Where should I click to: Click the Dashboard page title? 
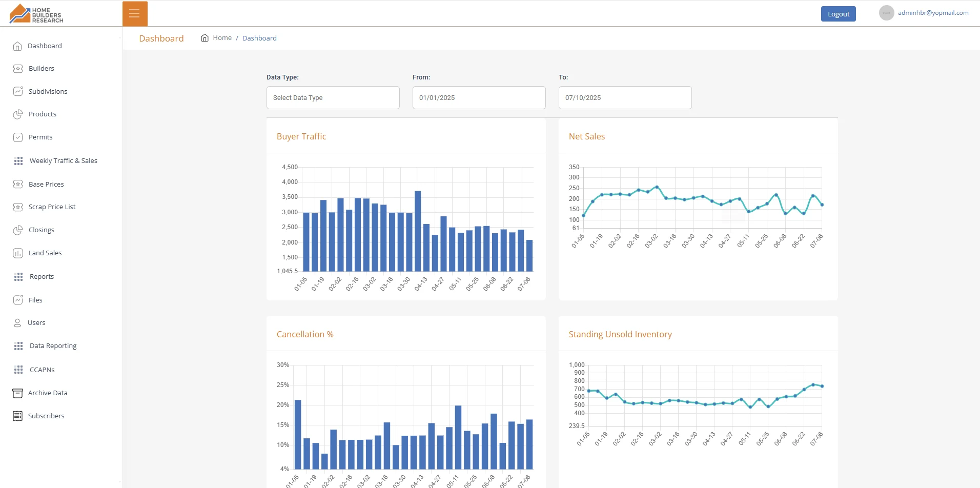point(161,38)
